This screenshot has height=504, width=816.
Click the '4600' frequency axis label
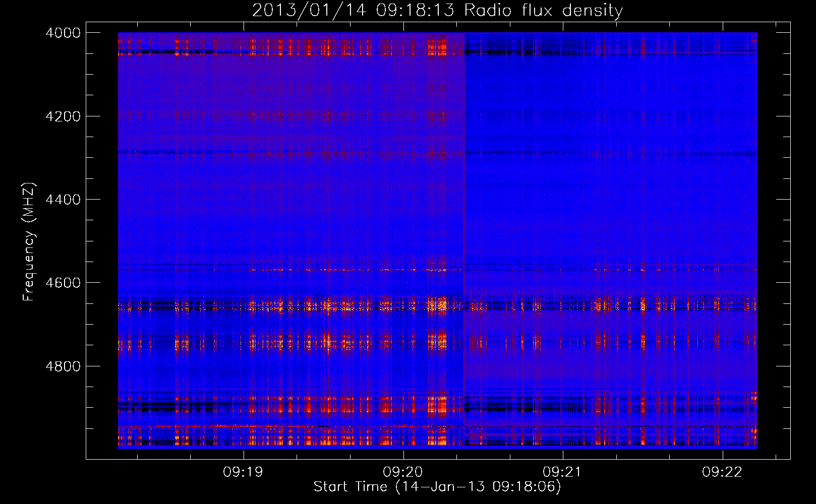(x=63, y=283)
